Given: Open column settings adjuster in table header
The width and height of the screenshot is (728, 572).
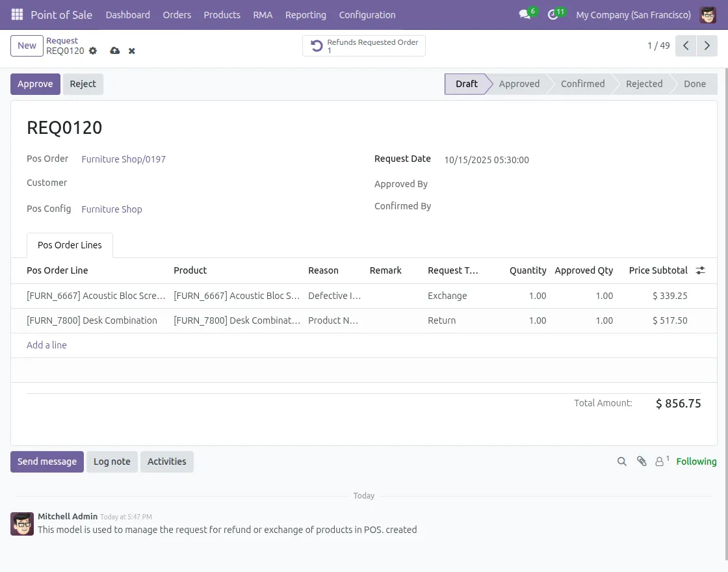Looking at the screenshot, I should pos(700,270).
